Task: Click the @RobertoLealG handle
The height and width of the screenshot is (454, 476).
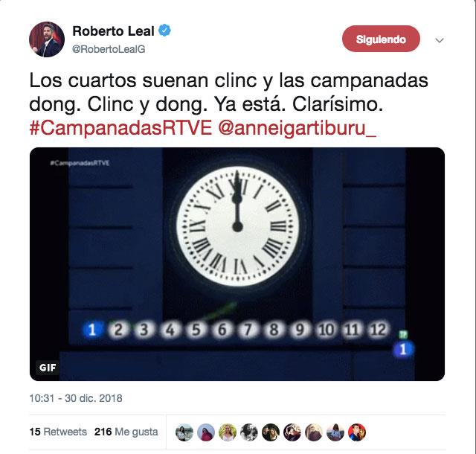Action: click(109, 49)
